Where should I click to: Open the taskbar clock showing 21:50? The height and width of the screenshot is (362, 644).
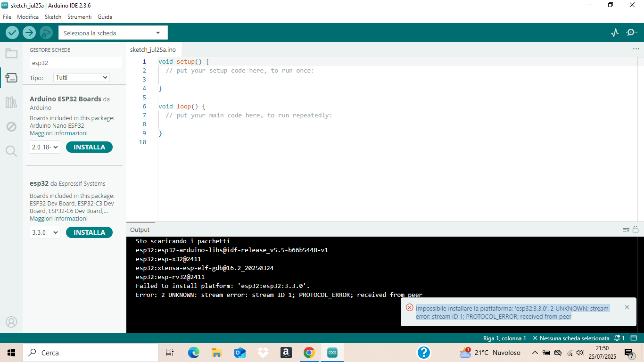point(602,353)
